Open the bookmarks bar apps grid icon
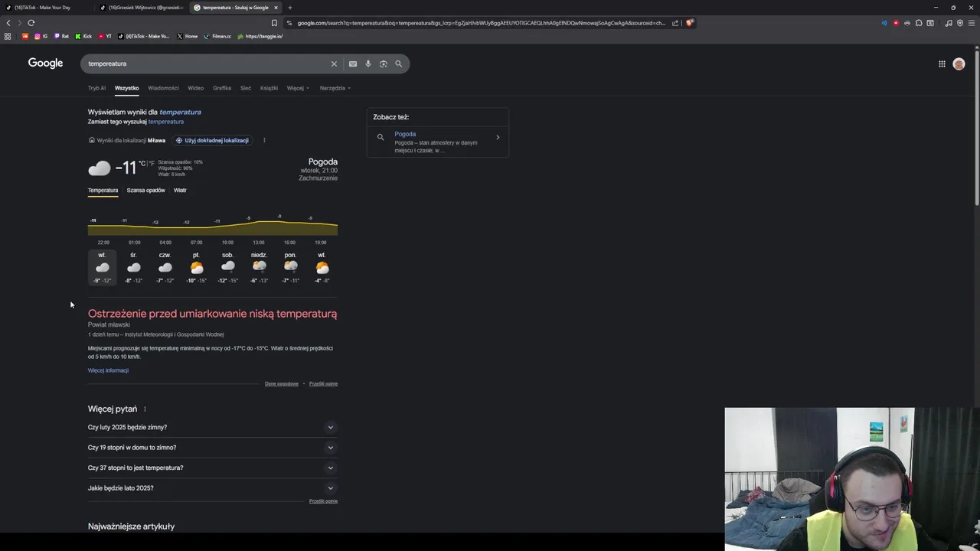Screen dimensions: 980x551 [8, 36]
